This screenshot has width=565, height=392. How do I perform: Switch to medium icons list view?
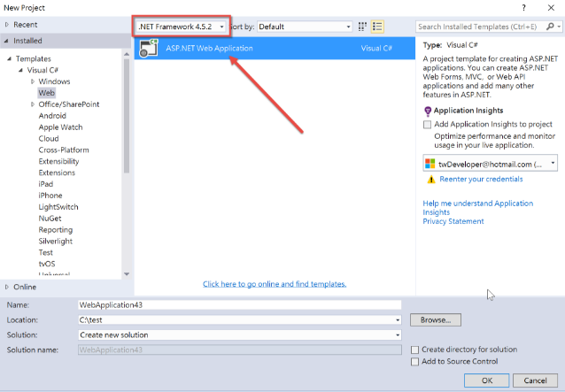(377, 27)
